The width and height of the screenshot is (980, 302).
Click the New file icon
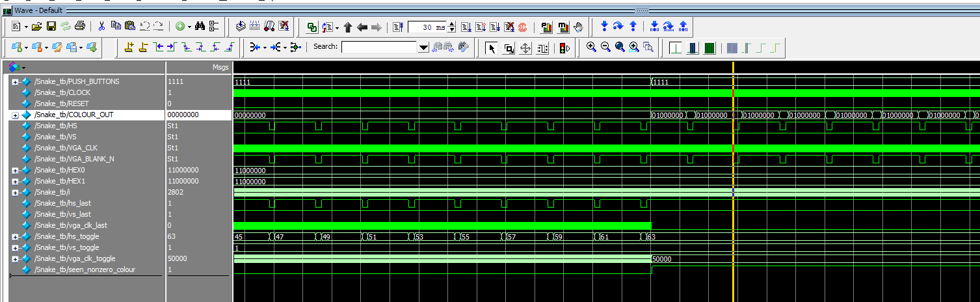coord(16,27)
